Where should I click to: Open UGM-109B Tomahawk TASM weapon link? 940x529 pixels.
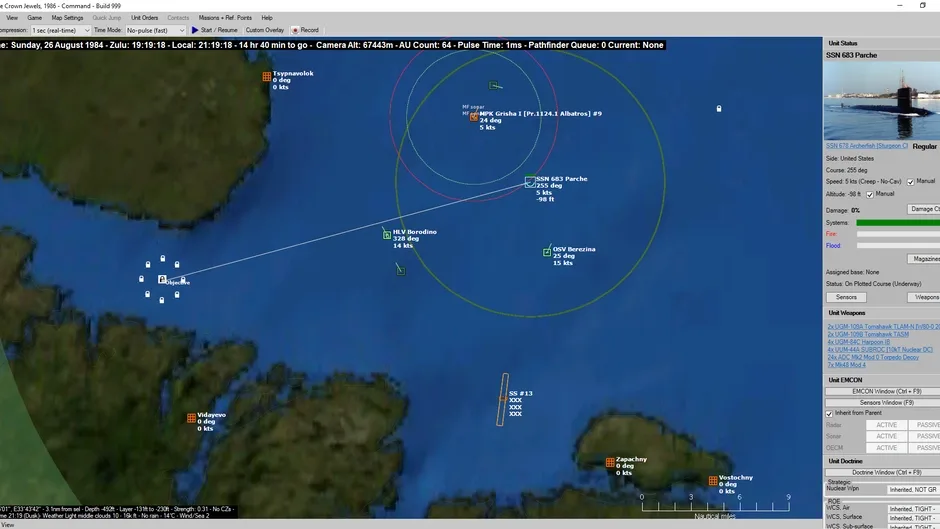tap(867, 334)
